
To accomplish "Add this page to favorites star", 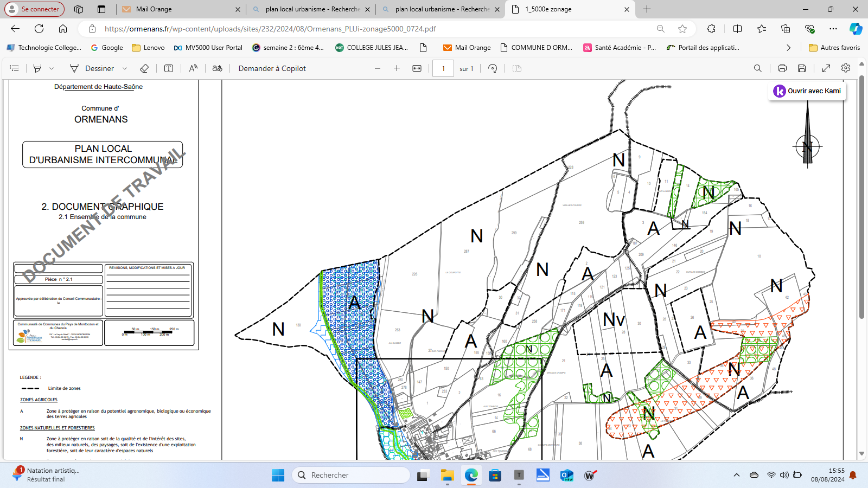I will coord(682,29).
